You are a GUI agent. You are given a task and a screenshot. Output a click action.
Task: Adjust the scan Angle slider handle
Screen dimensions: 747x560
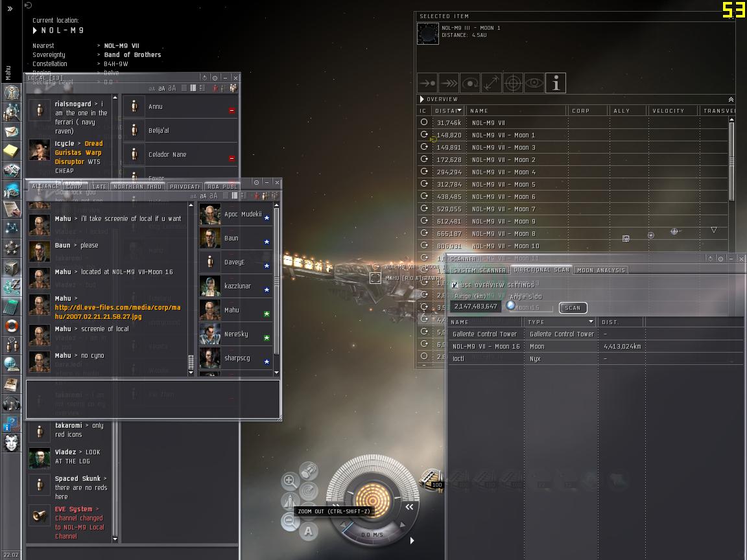click(511, 306)
